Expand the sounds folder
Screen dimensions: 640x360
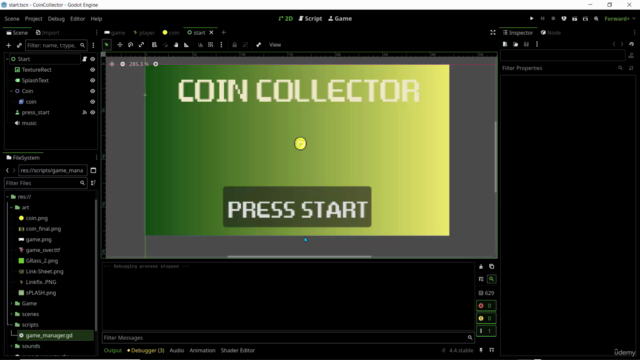pos(11,346)
